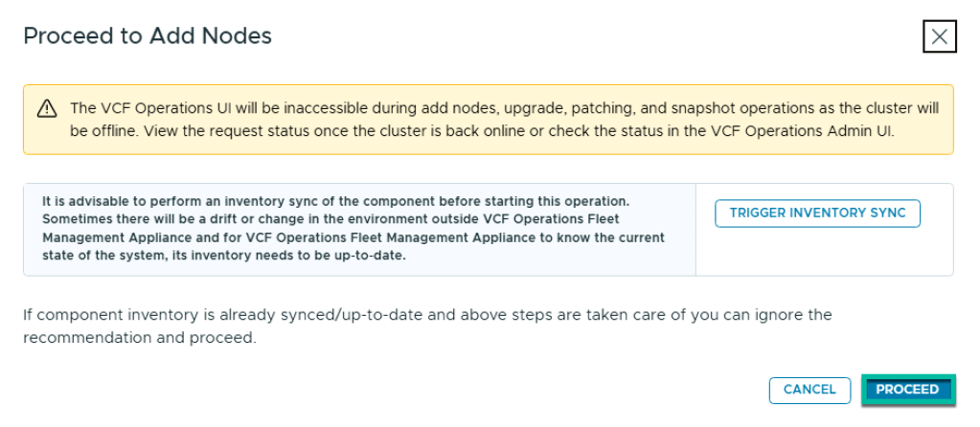Screen dimensions: 980x427
Task: Click the 'Proceed to Add Nodes' dialog title
Action: (148, 36)
